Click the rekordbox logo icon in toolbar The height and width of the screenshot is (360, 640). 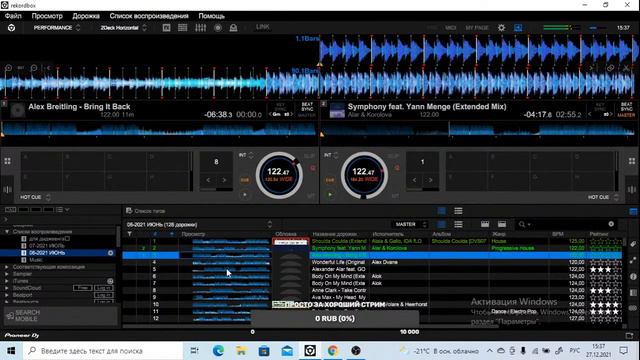[11, 28]
